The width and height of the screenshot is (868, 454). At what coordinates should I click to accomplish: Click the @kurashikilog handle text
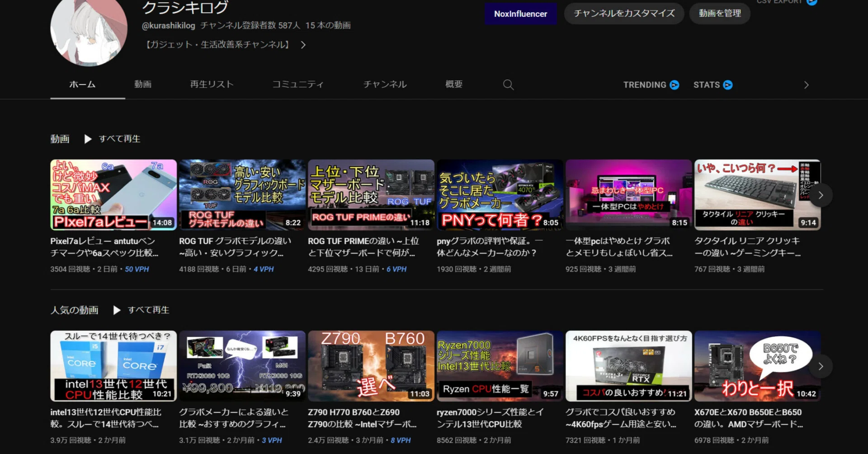[x=169, y=26]
